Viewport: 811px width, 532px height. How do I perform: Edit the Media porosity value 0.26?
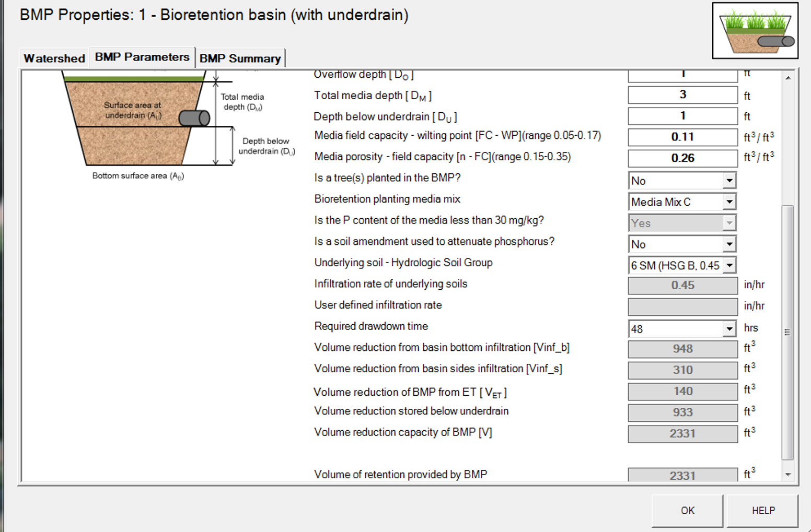(x=682, y=158)
